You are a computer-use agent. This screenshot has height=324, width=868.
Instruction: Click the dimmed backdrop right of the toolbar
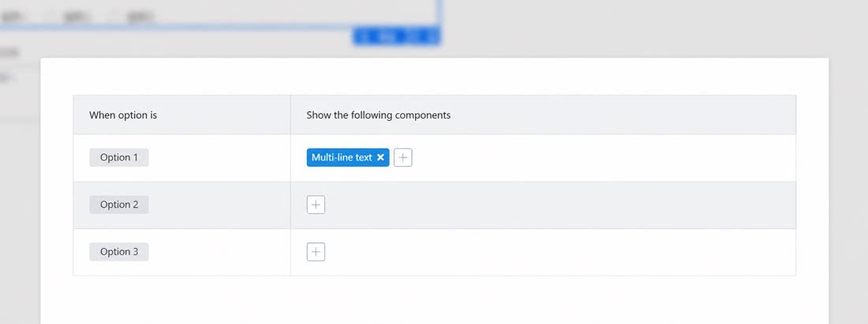[653, 28]
